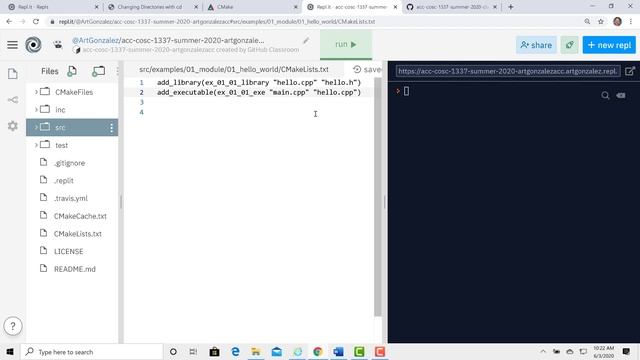Image resolution: width=640 pixels, height=360 pixels.
Task: Run the repl
Action: tap(346, 44)
